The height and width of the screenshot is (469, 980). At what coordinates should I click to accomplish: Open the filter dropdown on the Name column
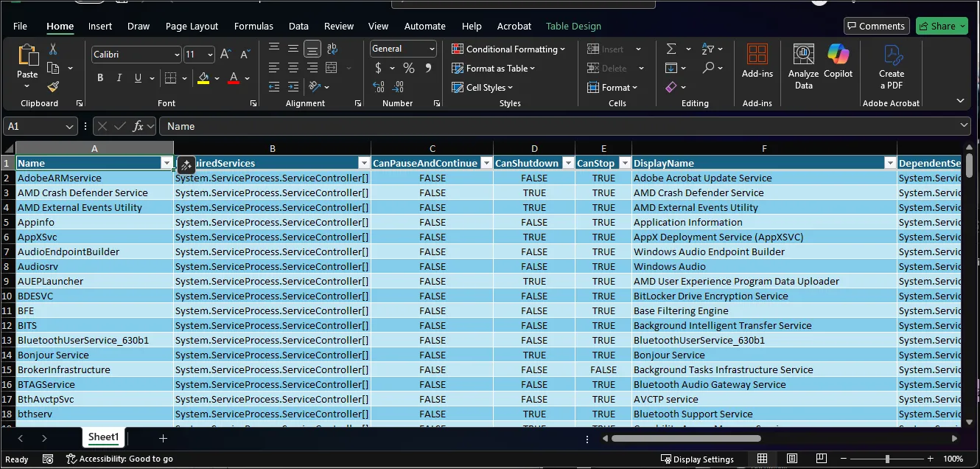[167, 162]
